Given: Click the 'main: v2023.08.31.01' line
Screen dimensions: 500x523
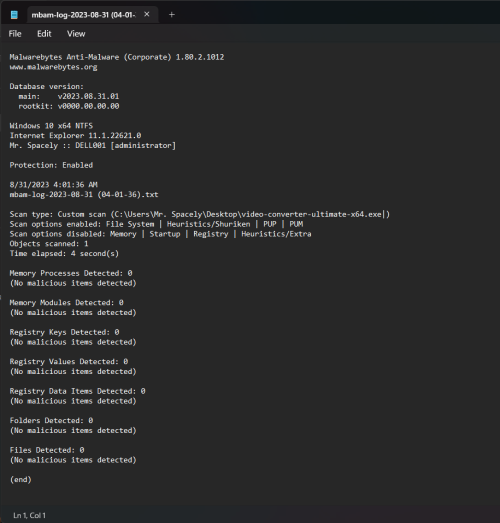Looking at the screenshot, I should point(68,96).
